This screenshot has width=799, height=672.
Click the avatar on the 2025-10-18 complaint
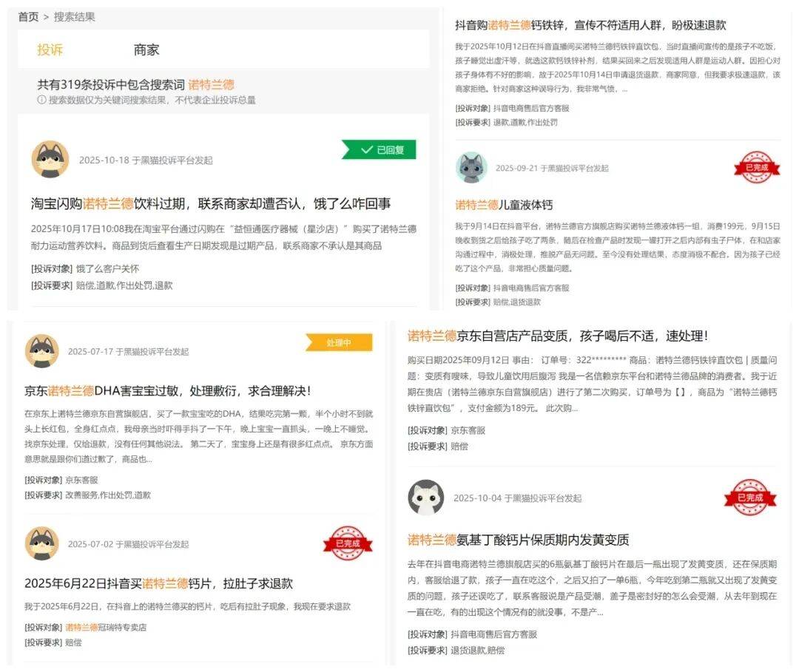pos(50,160)
